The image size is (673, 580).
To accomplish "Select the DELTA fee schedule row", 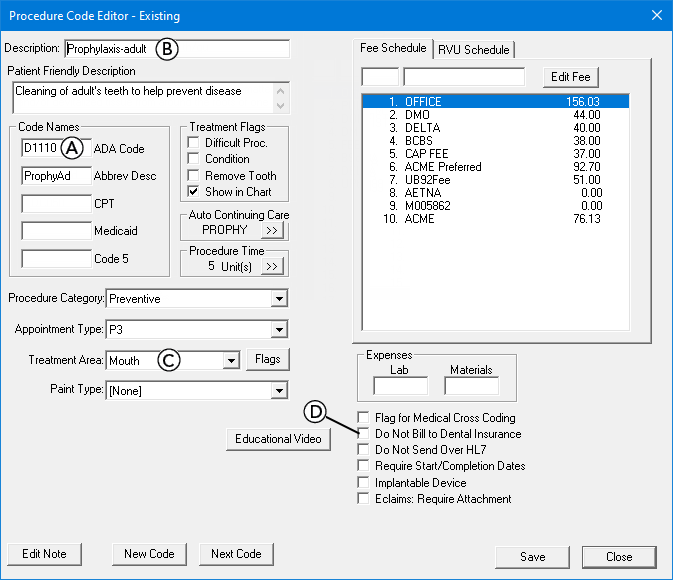I will tap(494, 128).
